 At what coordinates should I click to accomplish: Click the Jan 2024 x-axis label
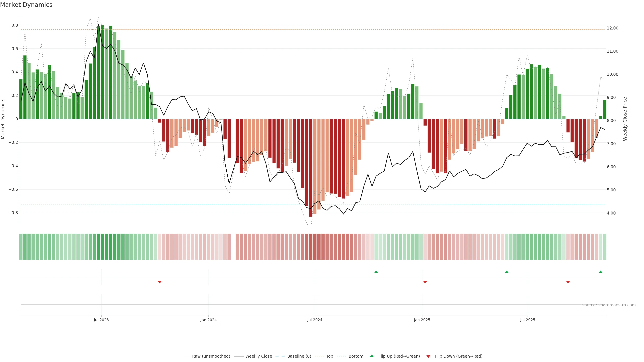(208, 320)
